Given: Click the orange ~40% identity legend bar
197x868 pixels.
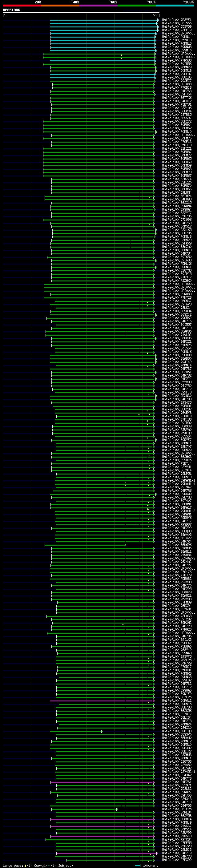Looking at the screenshot, I should (60, 6).
